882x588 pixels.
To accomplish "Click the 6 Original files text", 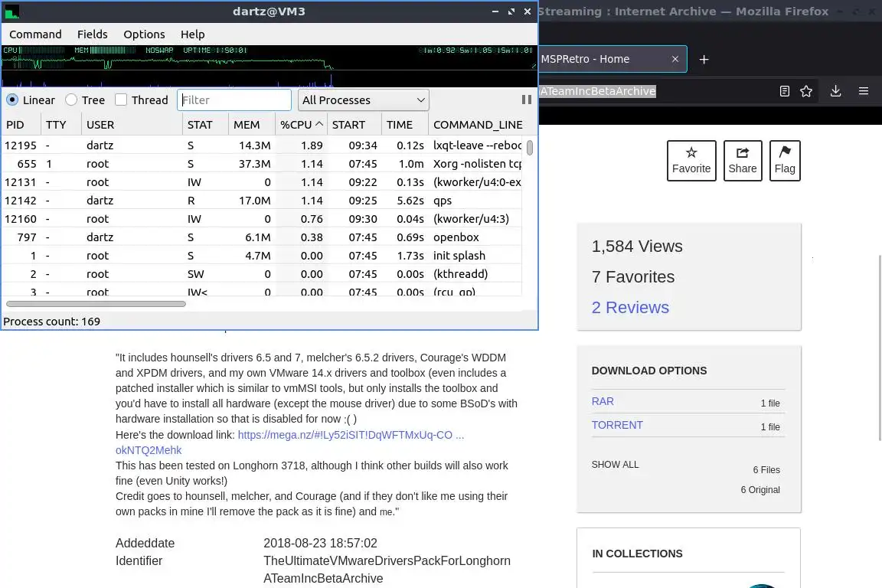I will (x=760, y=489).
